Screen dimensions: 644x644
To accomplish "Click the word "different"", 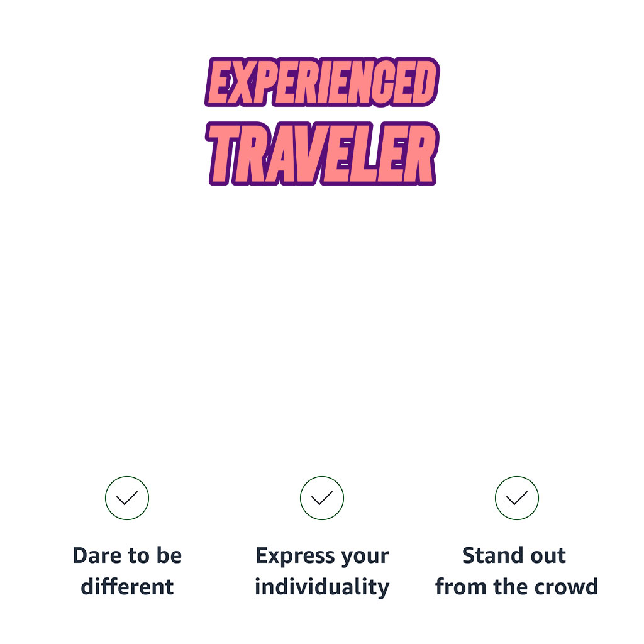I will click(x=127, y=587).
